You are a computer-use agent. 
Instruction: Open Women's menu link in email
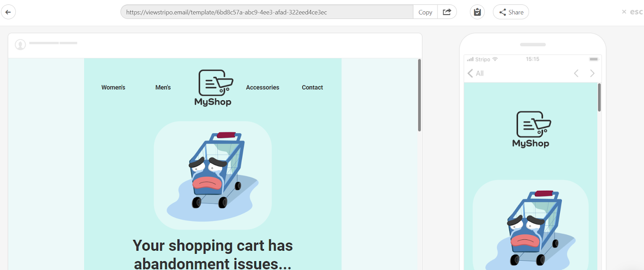pos(113,87)
